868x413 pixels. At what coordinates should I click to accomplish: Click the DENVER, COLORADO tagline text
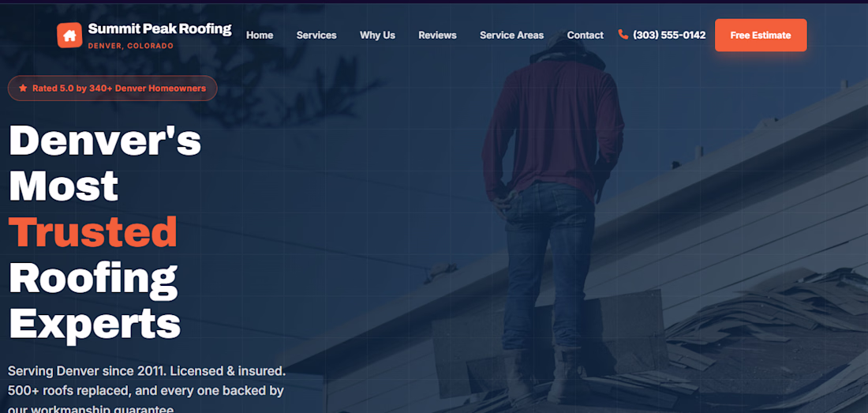(131, 46)
